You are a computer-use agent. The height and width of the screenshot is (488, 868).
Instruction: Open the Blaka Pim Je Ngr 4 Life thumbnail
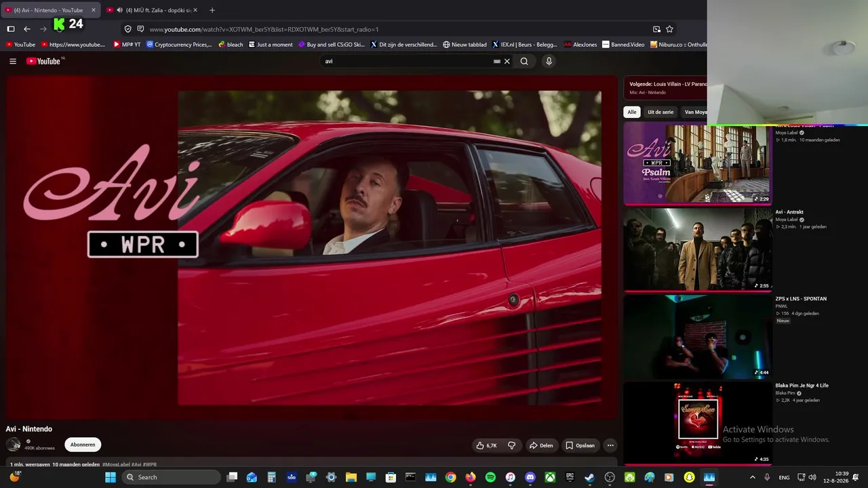pos(697,423)
